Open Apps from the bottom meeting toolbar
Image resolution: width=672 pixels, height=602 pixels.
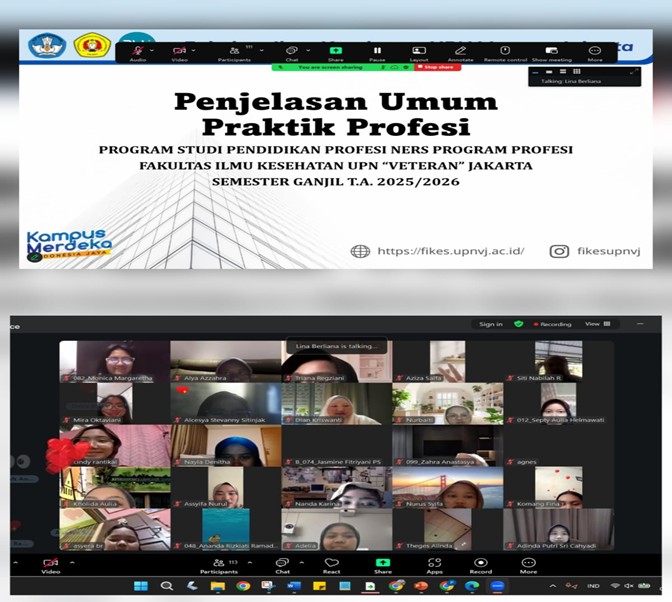click(x=434, y=564)
